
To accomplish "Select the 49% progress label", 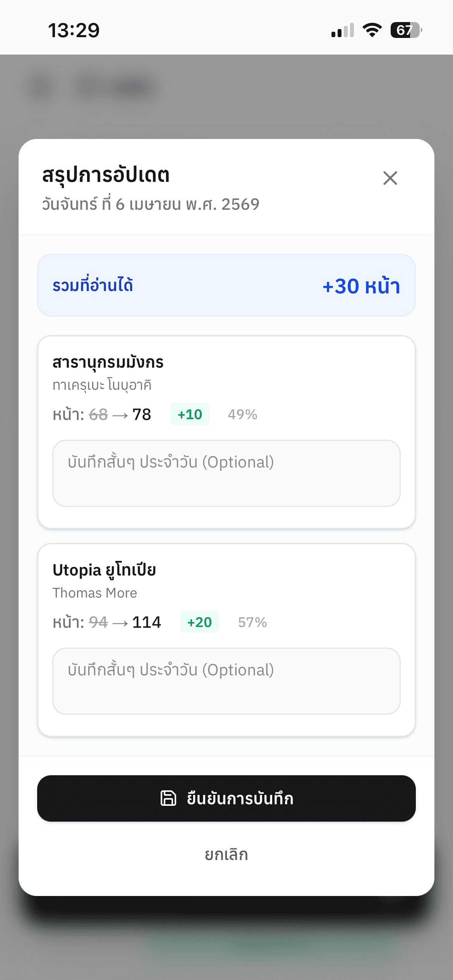I will click(x=242, y=414).
